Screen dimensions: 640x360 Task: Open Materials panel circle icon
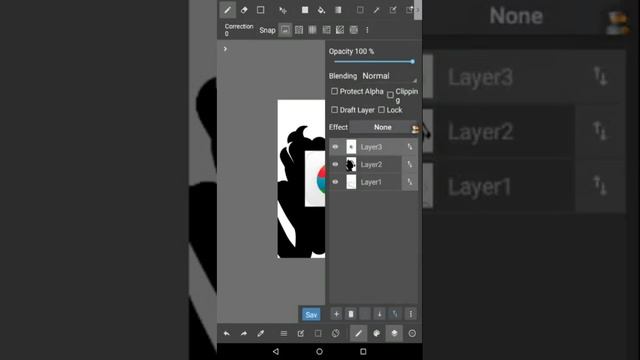point(412,333)
